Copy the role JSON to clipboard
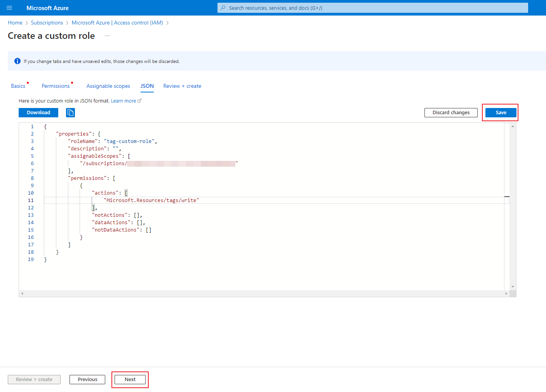 [70, 113]
